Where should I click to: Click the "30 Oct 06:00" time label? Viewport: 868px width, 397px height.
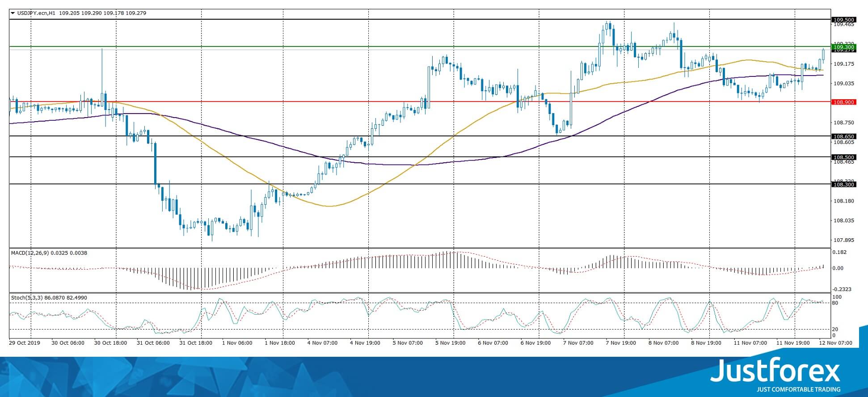coord(68,343)
